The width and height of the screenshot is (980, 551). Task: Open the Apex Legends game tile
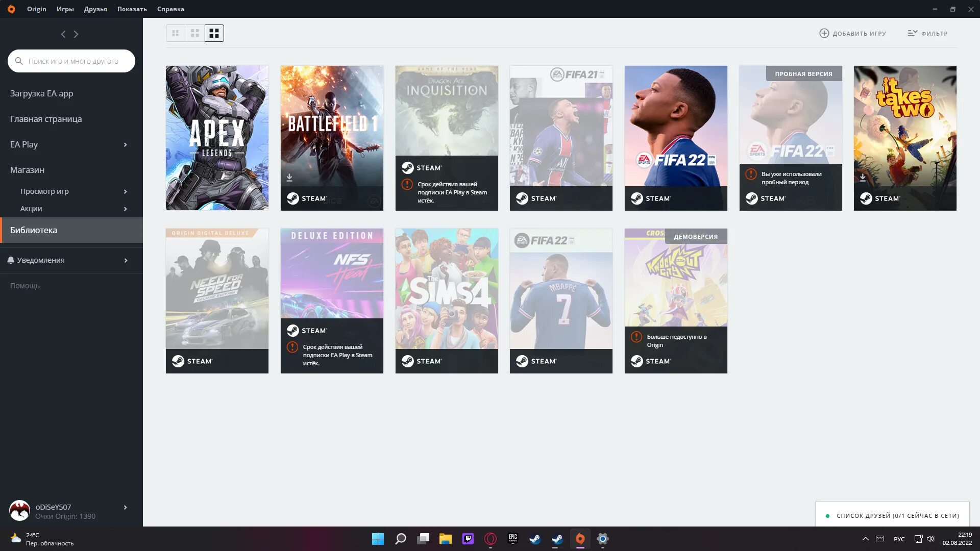click(217, 138)
